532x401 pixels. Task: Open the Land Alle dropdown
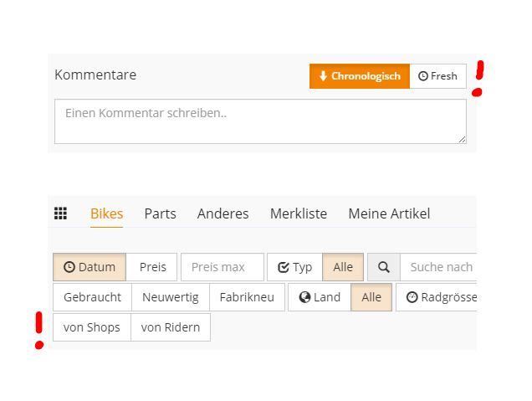[x=371, y=297]
